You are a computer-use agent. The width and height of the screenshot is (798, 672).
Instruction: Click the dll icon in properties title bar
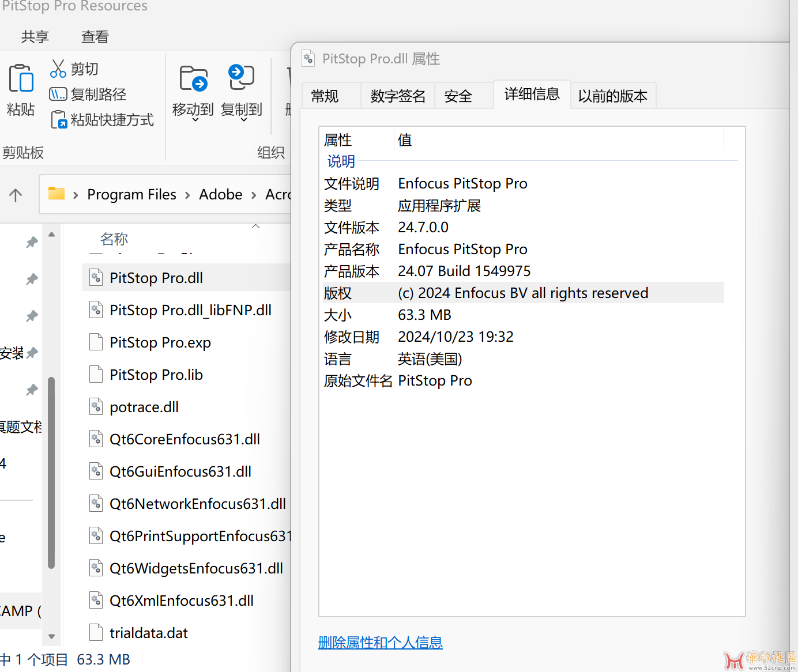[308, 58]
